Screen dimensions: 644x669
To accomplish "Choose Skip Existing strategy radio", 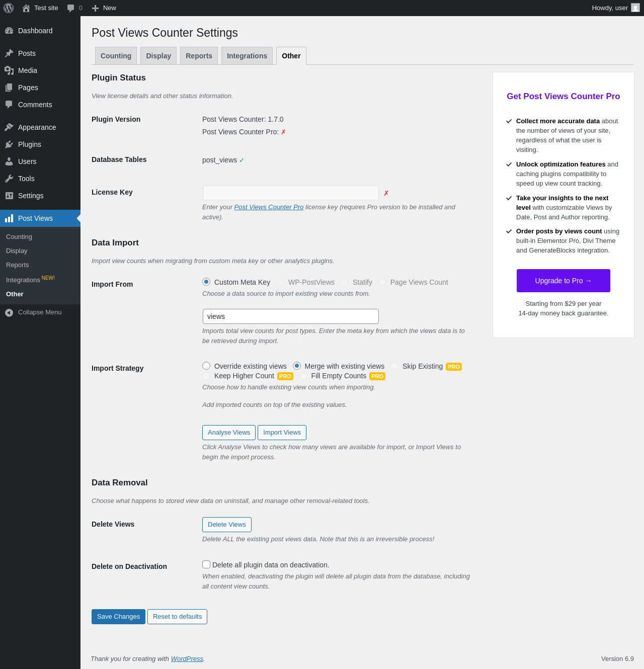I will [394, 366].
